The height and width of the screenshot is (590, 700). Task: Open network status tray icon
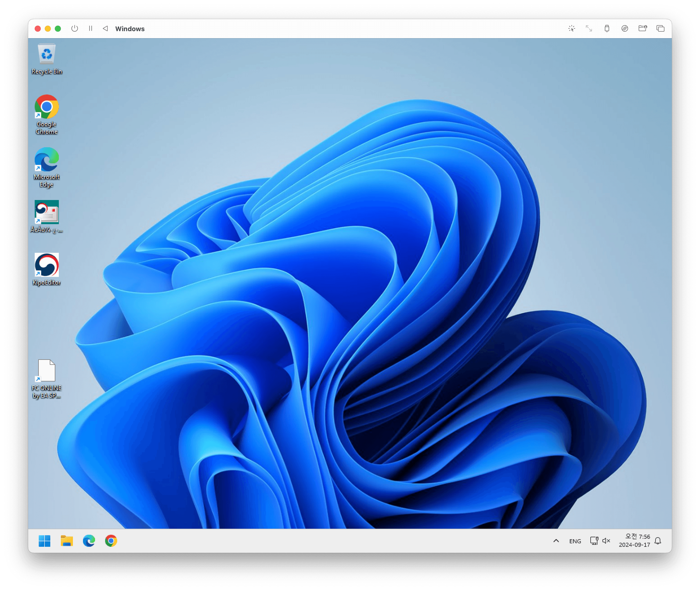coord(594,541)
